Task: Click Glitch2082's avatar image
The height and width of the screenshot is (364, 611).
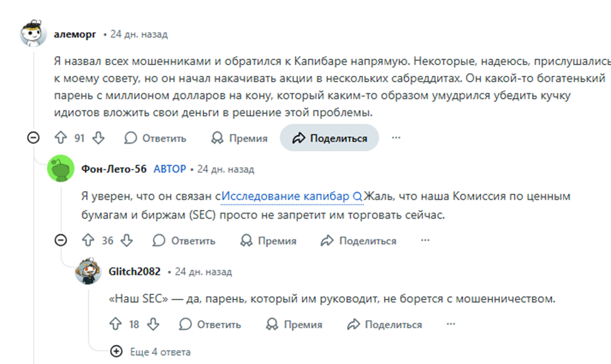Action: click(88, 272)
